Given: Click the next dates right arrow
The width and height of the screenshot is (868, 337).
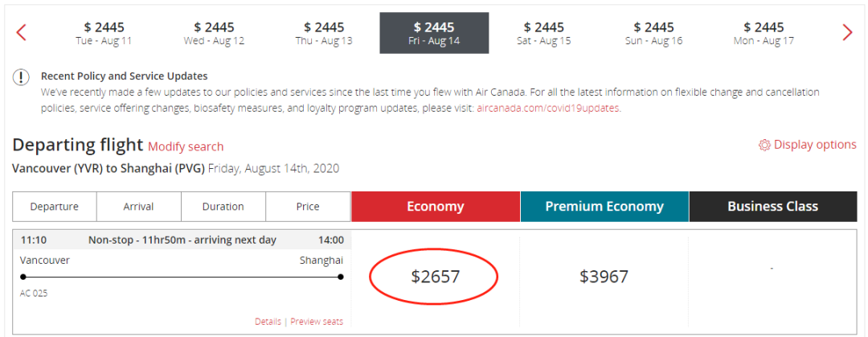Looking at the screenshot, I should point(847,33).
